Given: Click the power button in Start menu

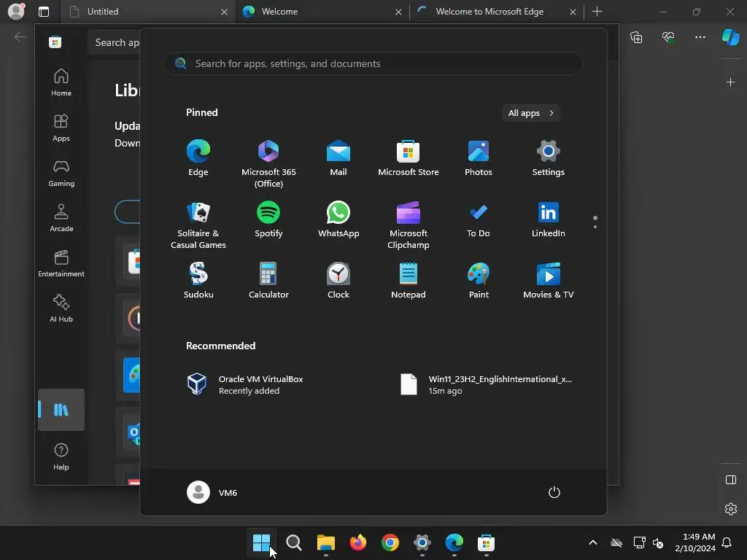Looking at the screenshot, I should [554, 492].
